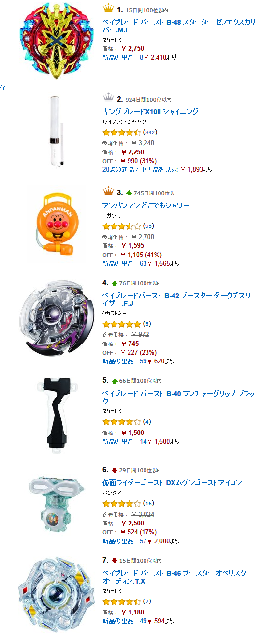Click the bronze crown icon at rank 3
261x644 pixels.
(x=108, y=192)
